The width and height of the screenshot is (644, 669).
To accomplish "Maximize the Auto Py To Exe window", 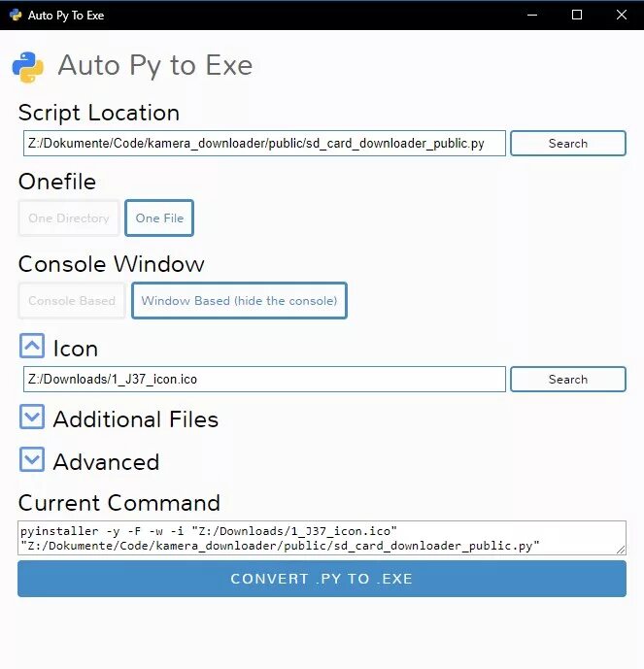I will tap(577, 15).
